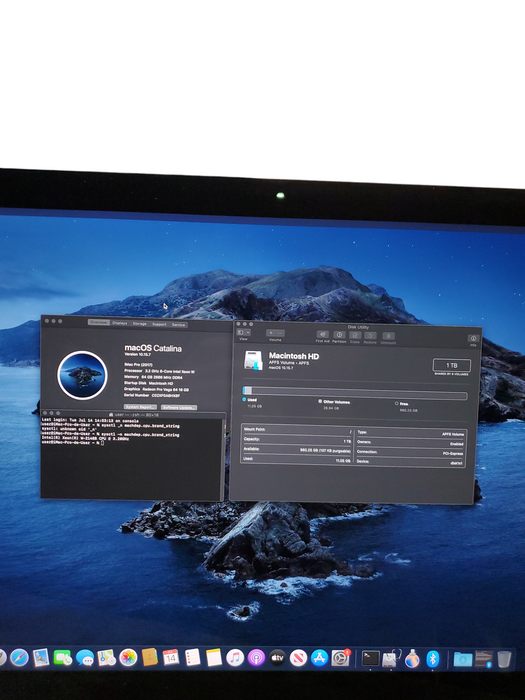Switch to the Overview tab
Screen dimensions: 525x700
click(x=99, y=322)
